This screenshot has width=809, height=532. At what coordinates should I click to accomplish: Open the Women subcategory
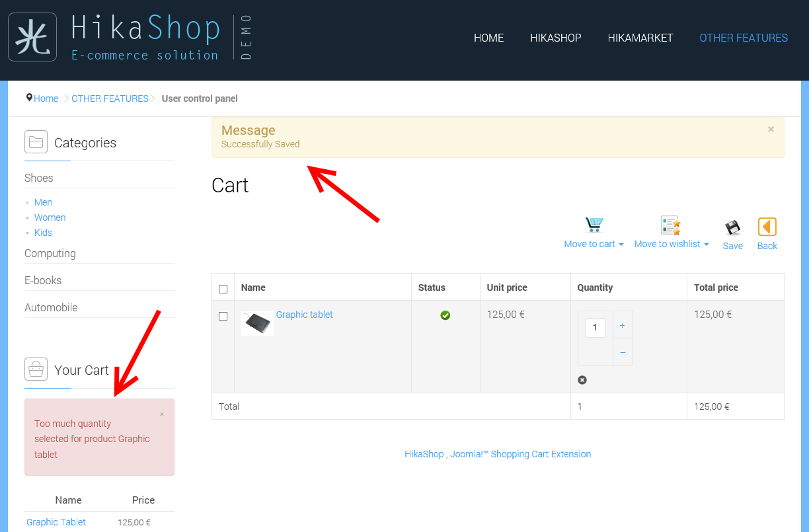pos(50,217)
